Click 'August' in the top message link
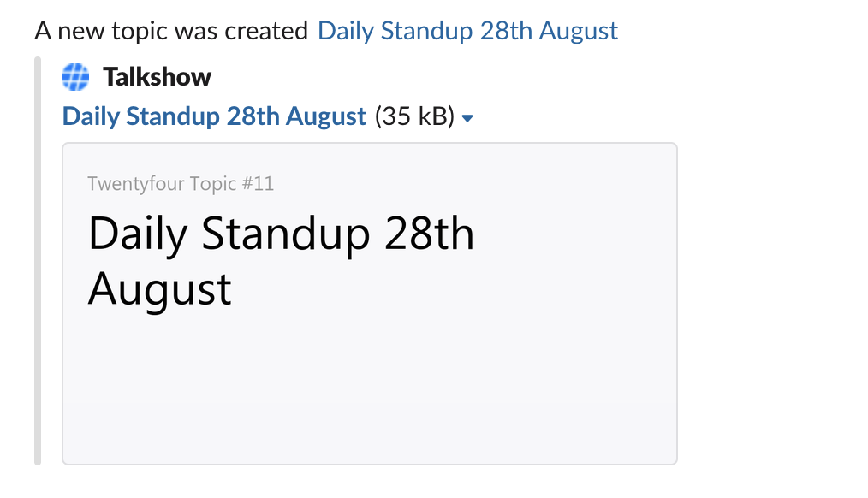The height and width of the screenshot is (498, 868). click(x=578, y=32)
